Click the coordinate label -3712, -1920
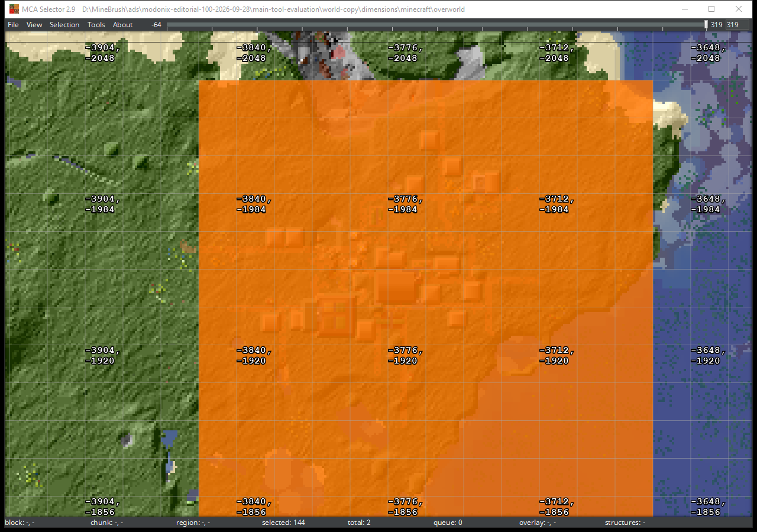 click(557, 356)
